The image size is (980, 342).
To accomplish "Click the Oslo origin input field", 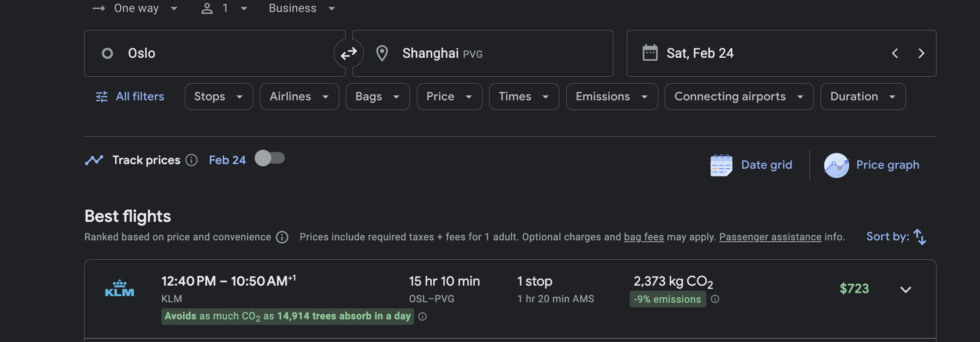I will pos(214,54).
